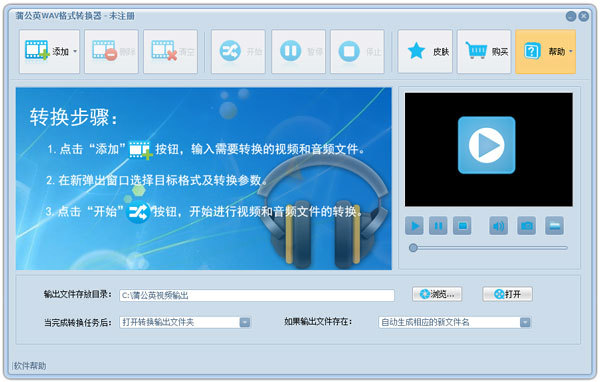Close the converter window
600x382 pixels.
(x=584, y=16)
